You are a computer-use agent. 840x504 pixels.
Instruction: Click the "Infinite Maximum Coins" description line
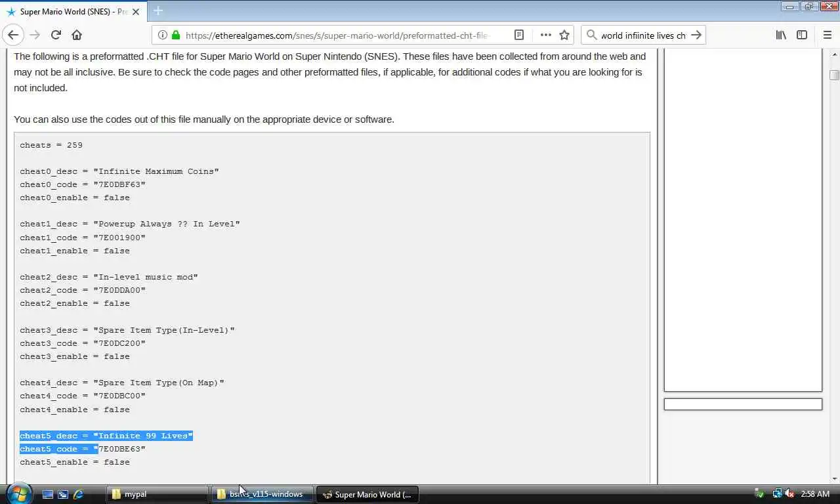point(119,171)
